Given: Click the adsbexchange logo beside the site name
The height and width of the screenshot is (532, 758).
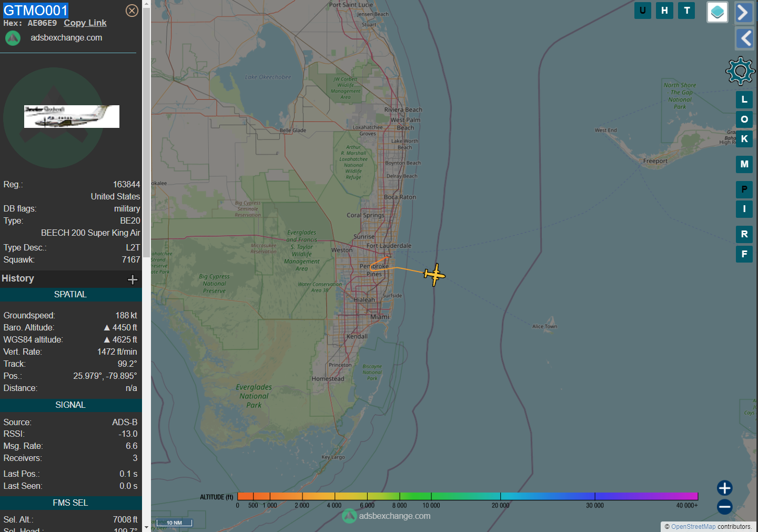Looking at the screenshot, I should click(13, 38).
